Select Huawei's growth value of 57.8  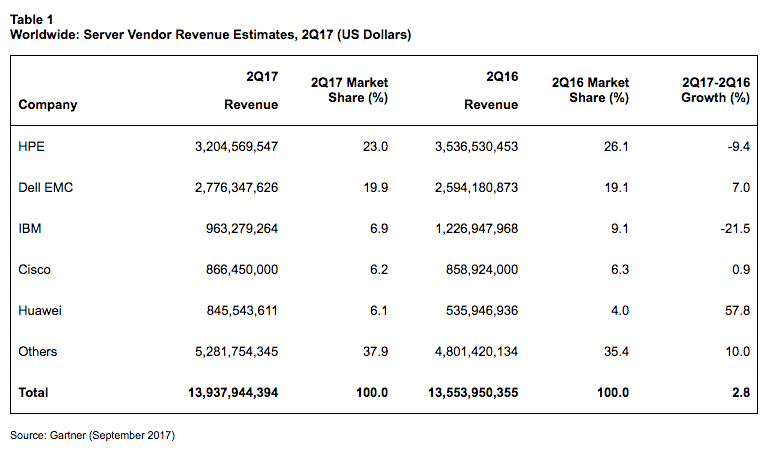click(x=737, y=310)
